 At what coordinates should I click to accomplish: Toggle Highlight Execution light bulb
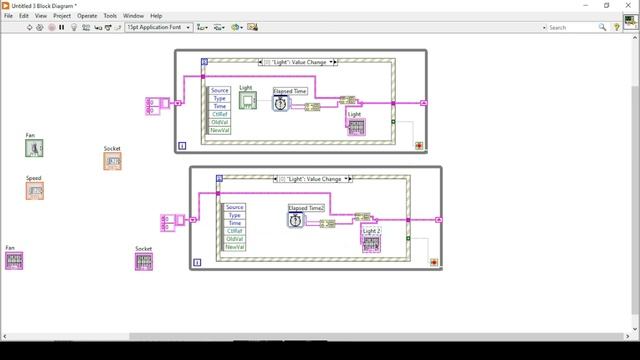point(74,27)
